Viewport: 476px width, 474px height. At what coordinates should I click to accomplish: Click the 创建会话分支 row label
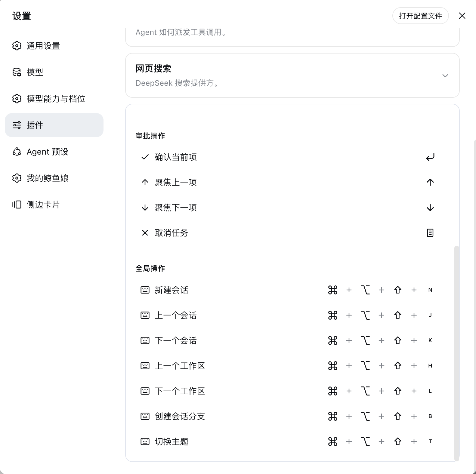coord(180,416)
